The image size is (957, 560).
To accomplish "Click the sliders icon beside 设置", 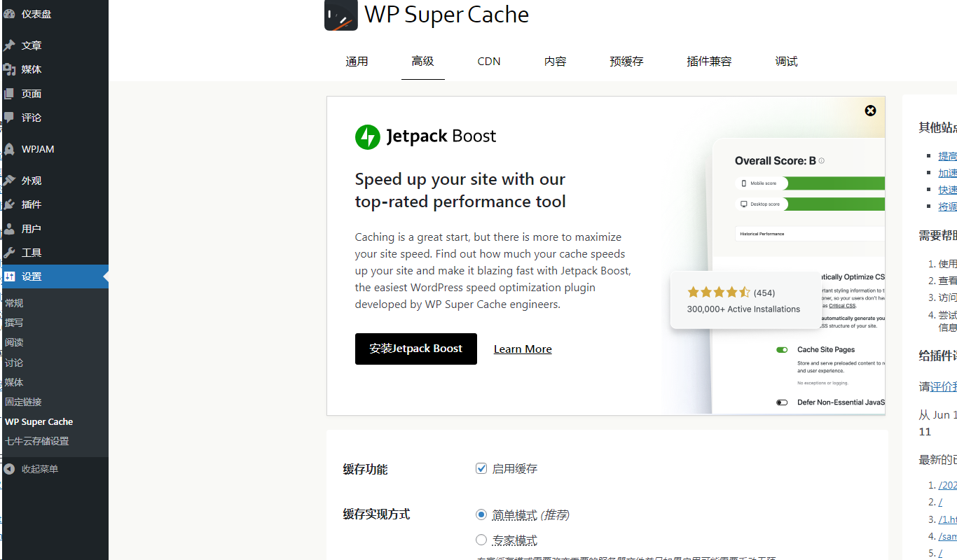I will [9, 276].
